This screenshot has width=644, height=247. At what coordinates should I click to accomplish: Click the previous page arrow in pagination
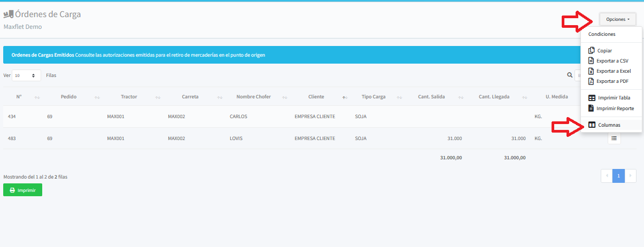[x=607, y=176]
